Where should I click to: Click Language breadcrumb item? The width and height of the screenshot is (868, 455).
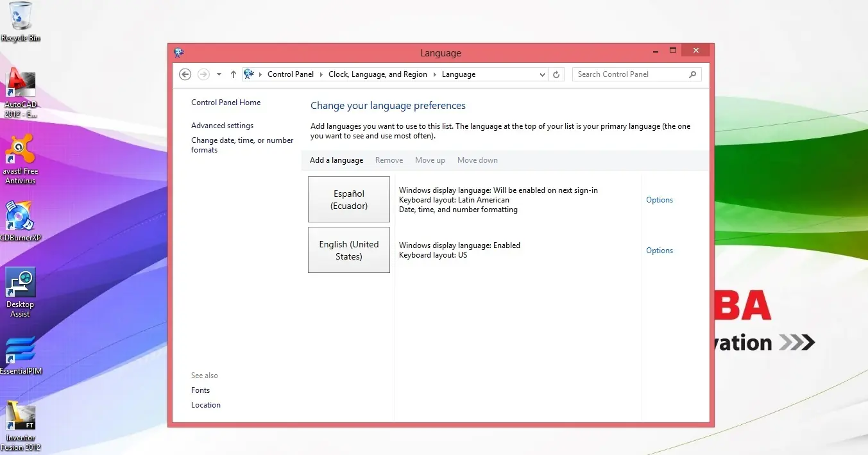tap(459, 74)
